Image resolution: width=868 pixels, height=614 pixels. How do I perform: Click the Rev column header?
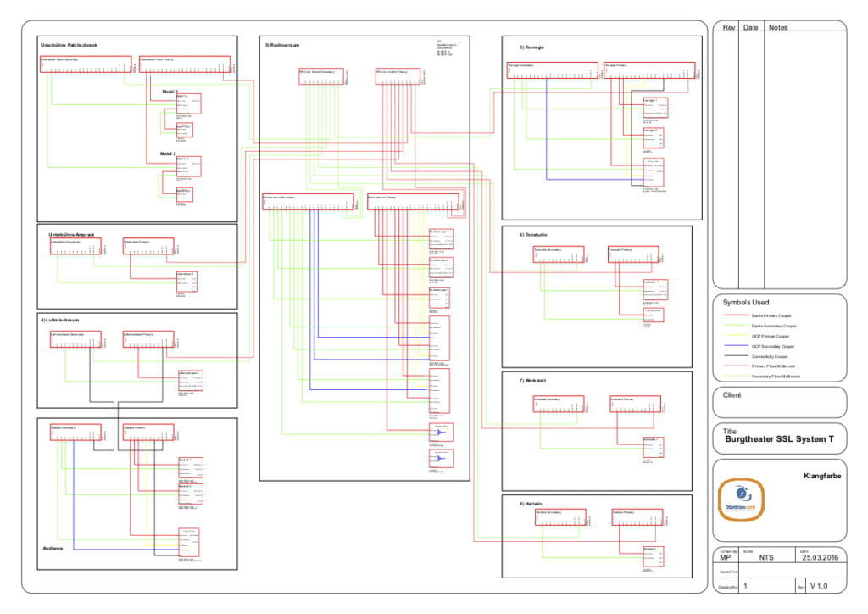[728, 27]
